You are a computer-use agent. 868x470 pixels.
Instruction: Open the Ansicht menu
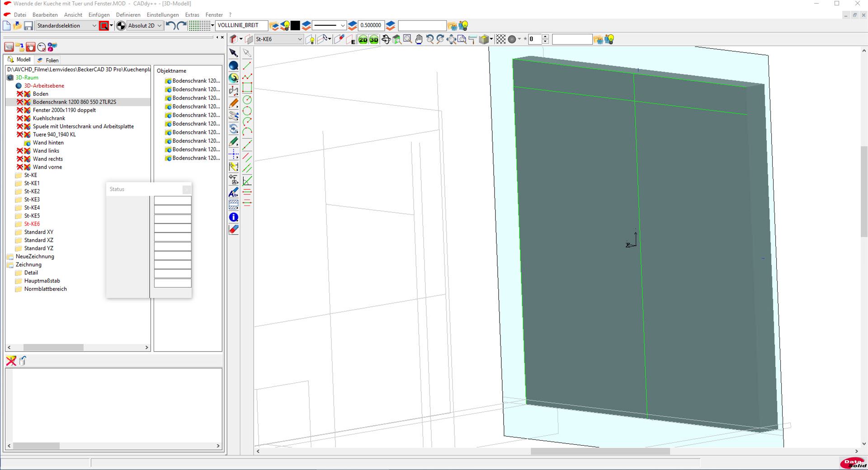pos(73,14)
